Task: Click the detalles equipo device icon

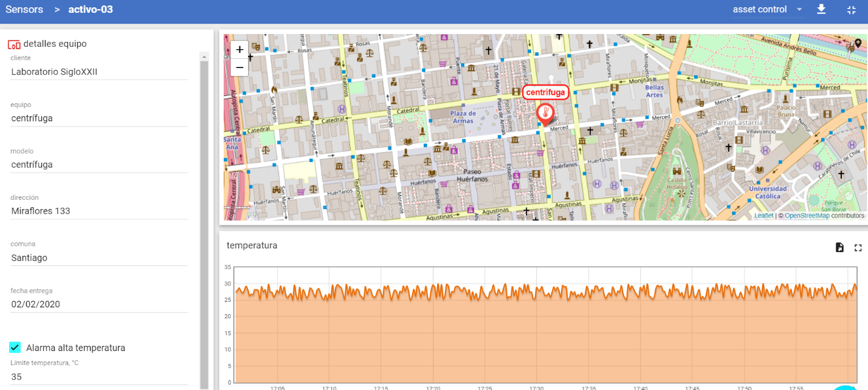Action: 14,44
